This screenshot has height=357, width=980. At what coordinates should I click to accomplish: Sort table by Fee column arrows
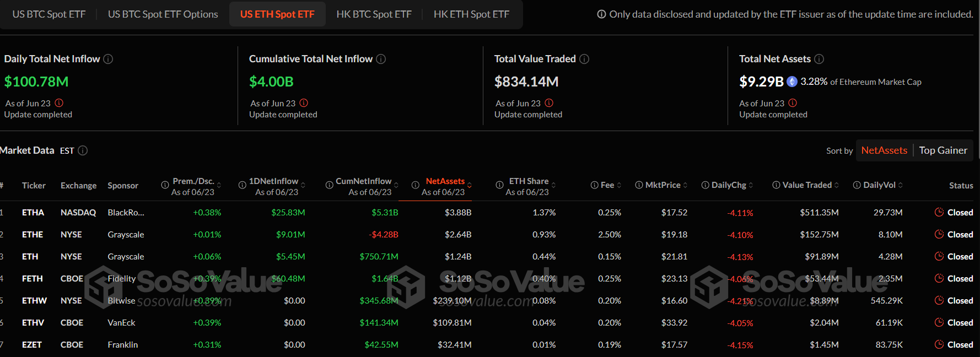(x=619, y=185)
